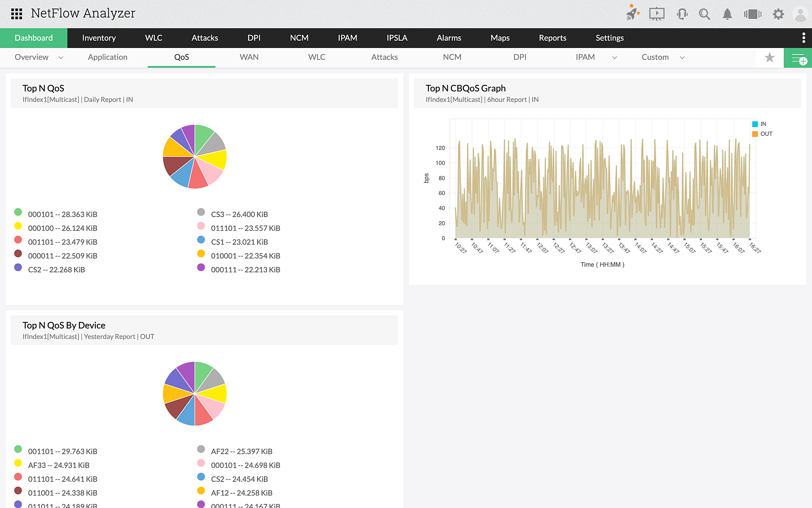812x508 pixels.
Task: Toggle CS3 legend entry in pie
Action: [x=239, y=214]
